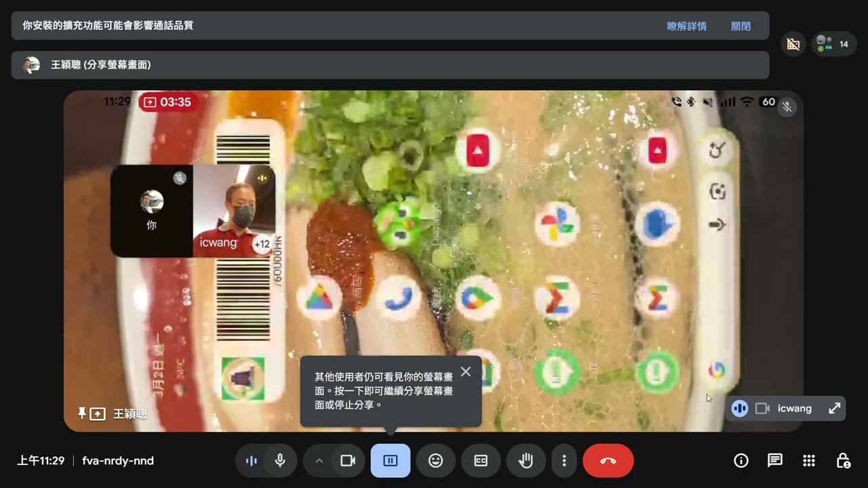868x488 pixels.
Task: Dismiss the banner with 關閉
Action: pos(741,26)
